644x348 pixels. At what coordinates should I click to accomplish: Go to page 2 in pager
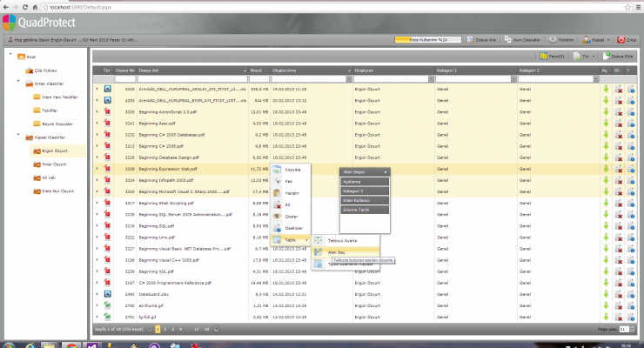165,329
